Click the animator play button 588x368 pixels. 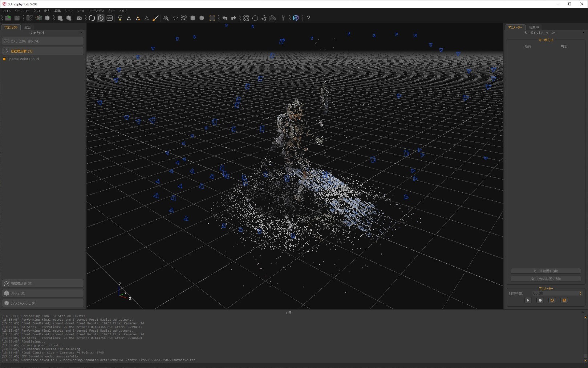tap(528, 300)
